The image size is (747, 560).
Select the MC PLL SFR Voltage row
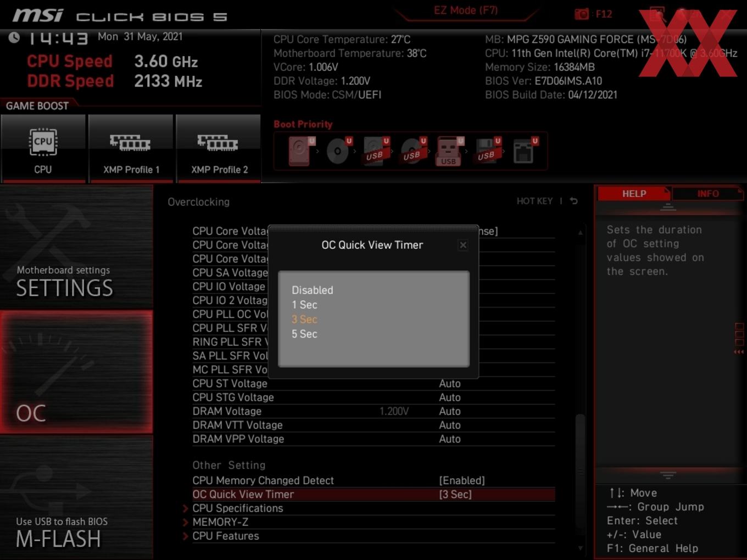click(230, 369)
